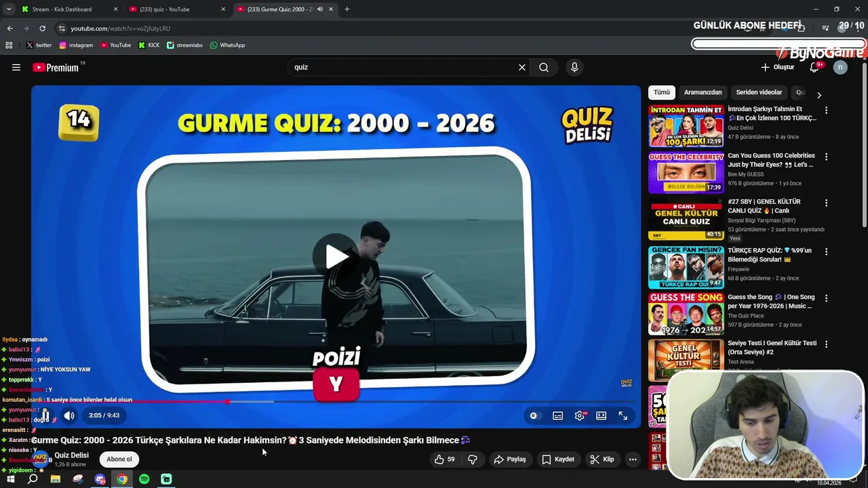Open YouTube notifications bell
The height and width of the screenshot is (488, 868).
click(x=814, y=67)
